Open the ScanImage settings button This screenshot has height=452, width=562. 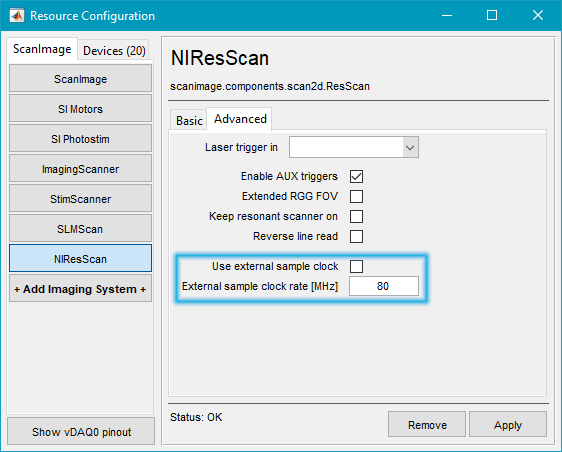(x=80, y=78)
